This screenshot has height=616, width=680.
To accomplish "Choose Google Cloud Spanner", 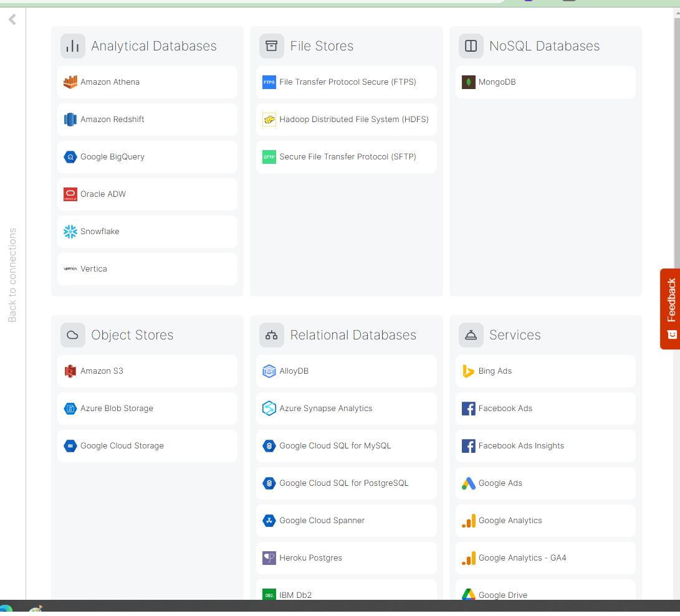I will 347,521.
